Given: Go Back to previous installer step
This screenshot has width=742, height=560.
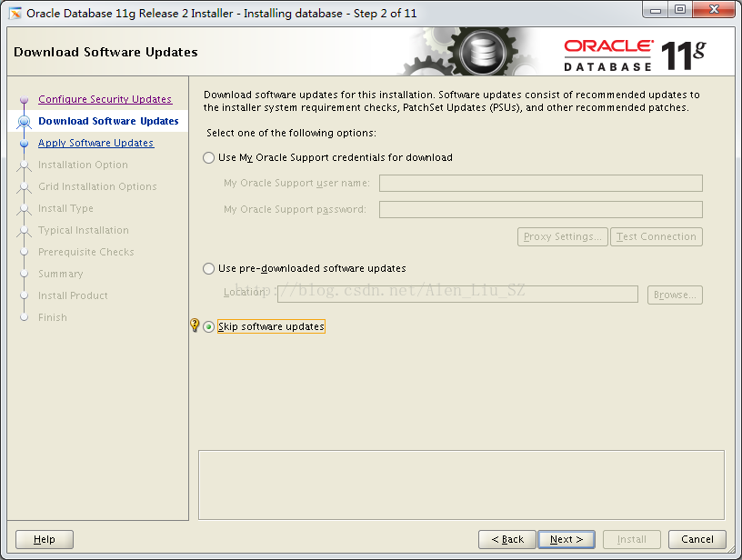Looking at the screenshot, I should click(x=507, y=540).
